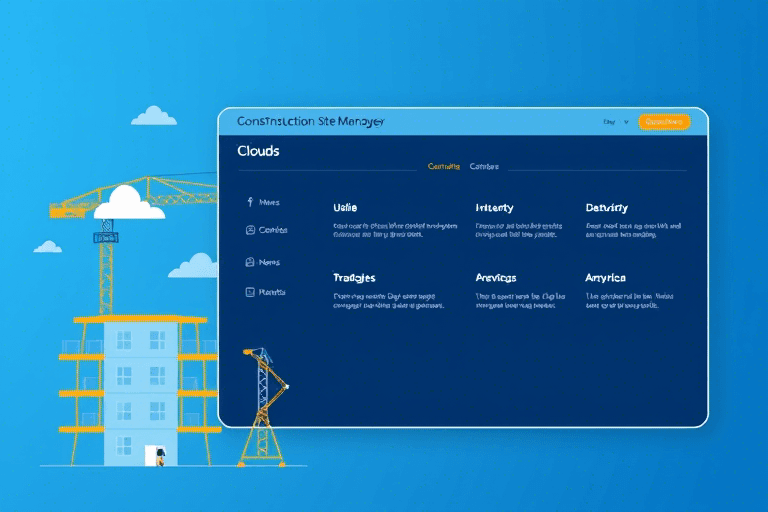Click the Nems sidebar icon
Image resolution: width=768 pixels, height=512 pixels.
(250, 262)
